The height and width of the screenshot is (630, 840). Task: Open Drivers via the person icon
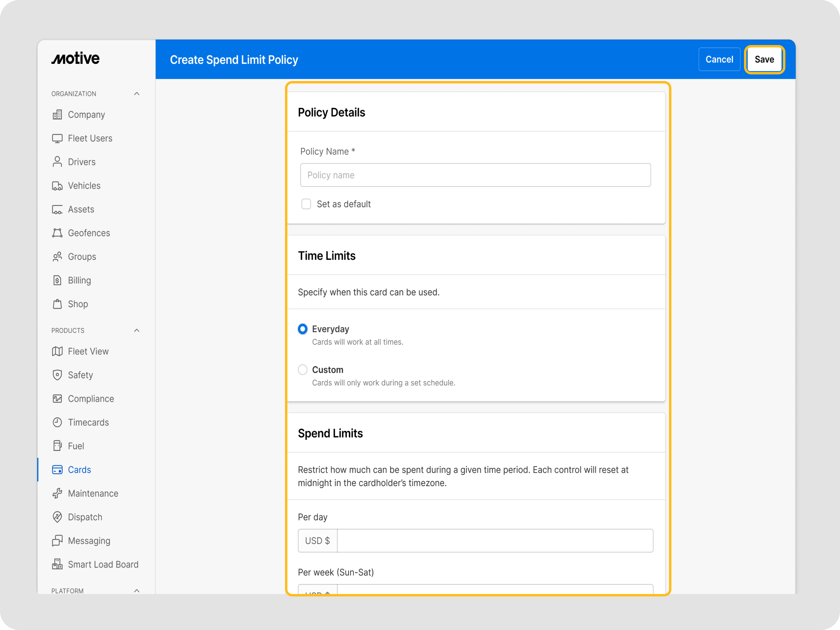[x=57, y=162]
